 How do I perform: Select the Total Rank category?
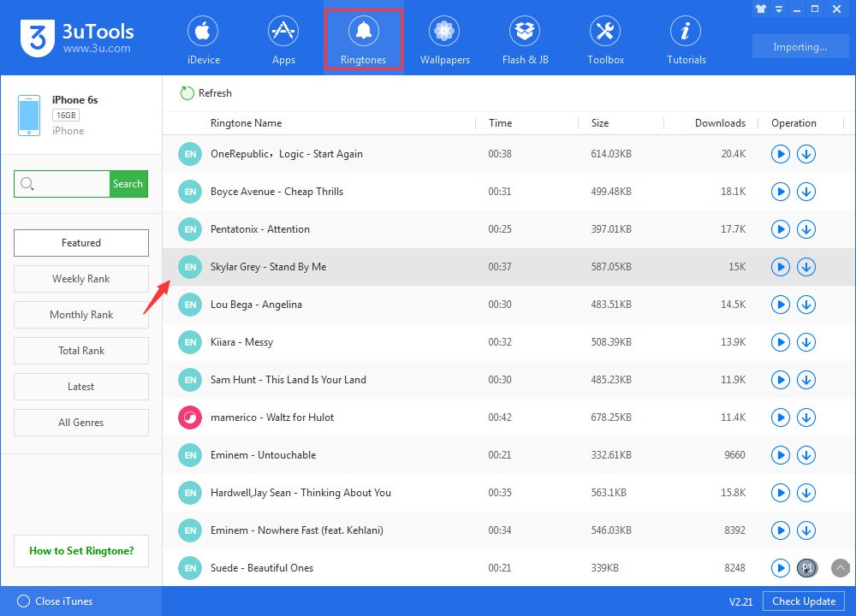pos(81,351)
